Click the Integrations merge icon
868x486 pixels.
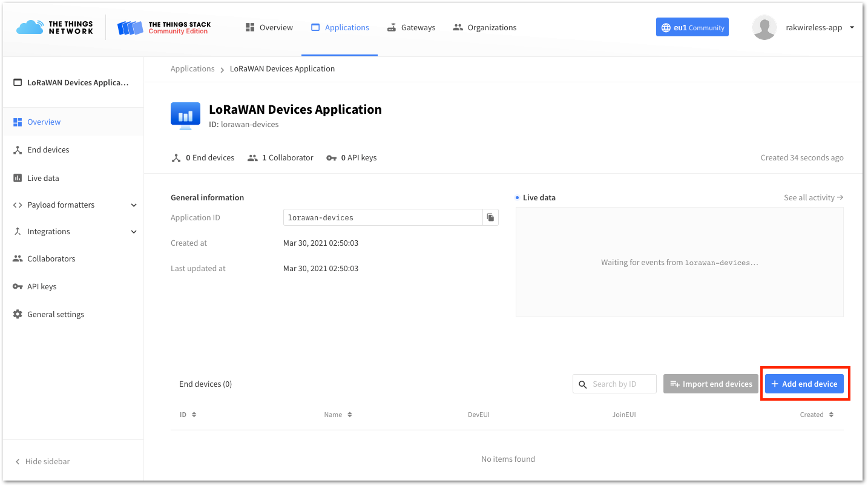coord(18,232)
